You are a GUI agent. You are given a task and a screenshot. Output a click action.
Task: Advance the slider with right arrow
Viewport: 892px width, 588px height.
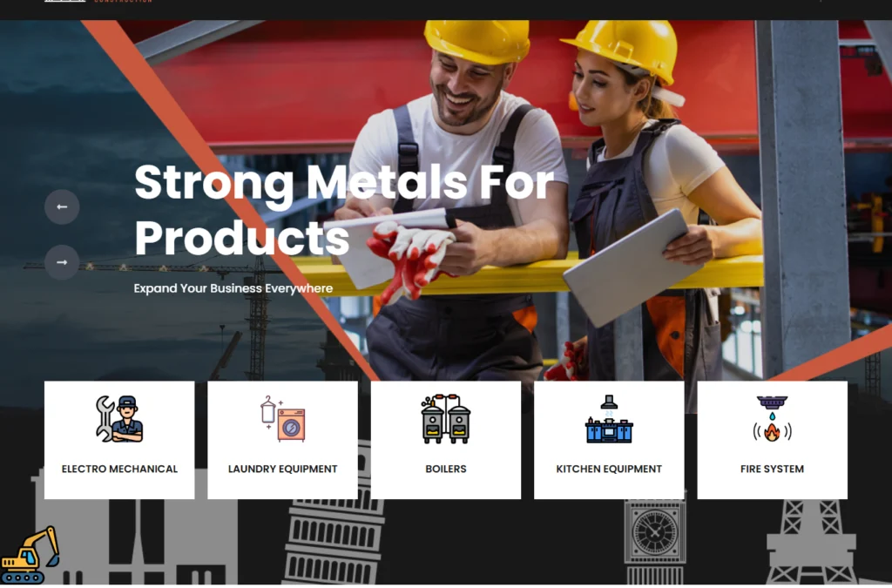pyautogui.click(x=62, y=262)
